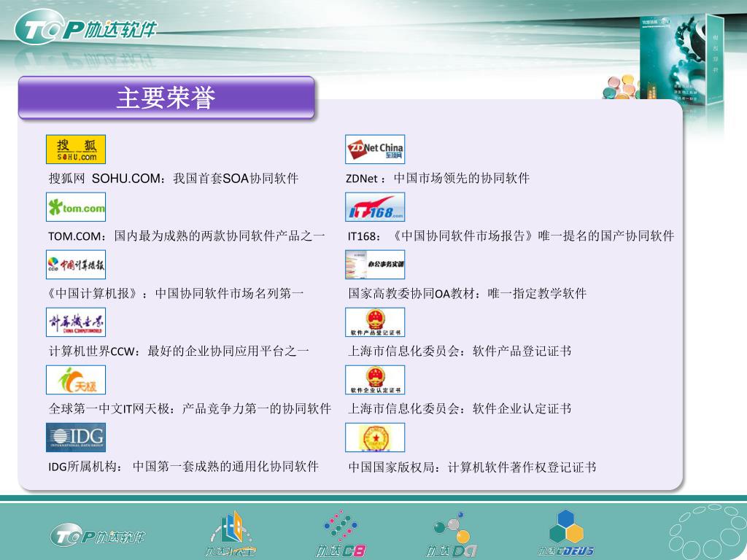Click text IDG所属机构：中国第一套成熟的通用化协同软件
Image resolution: width=747 pixels, height=560 pixels.
click(x=183, y=467)
